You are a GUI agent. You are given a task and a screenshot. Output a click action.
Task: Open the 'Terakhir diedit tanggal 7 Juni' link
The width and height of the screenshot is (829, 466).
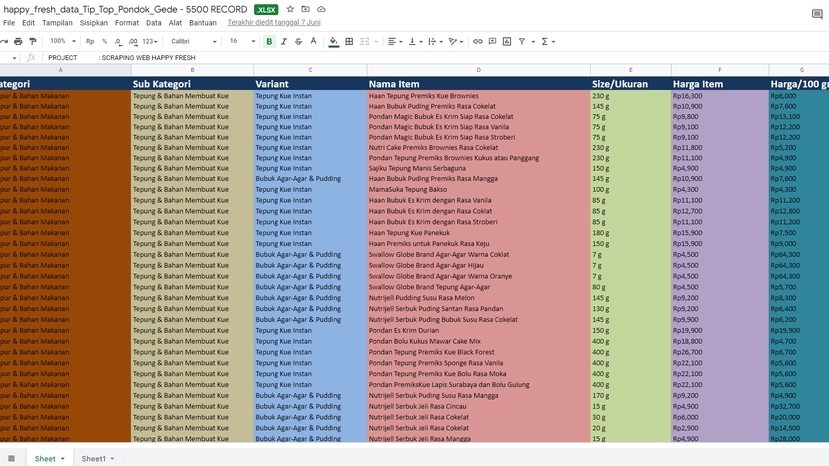click(x=274, y=23)
